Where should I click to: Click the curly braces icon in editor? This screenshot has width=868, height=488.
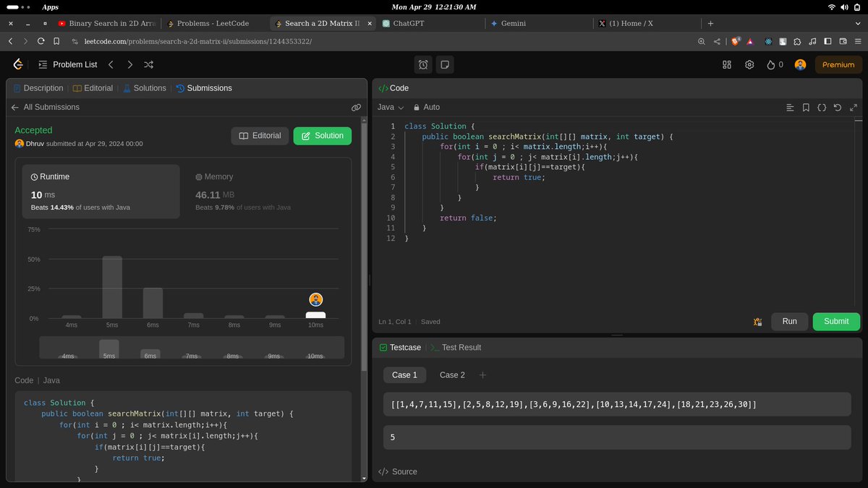point(822,107)
